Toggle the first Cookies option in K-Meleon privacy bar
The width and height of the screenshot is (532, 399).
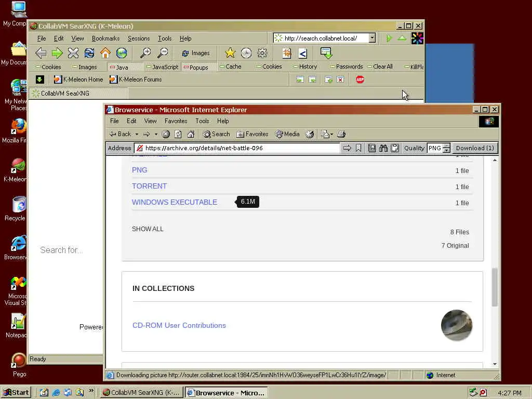[48, 67]
